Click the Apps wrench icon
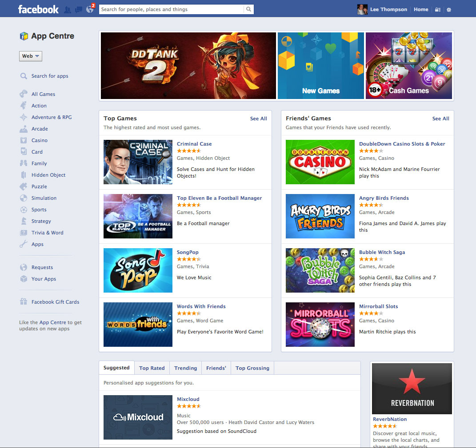This screenshot has height=448, width=476. (24, 244)
